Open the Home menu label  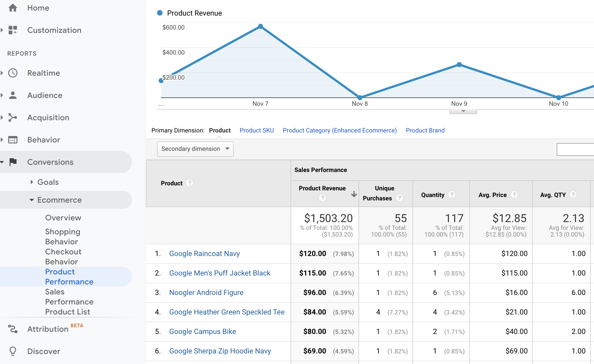click(x=38, y=8)
